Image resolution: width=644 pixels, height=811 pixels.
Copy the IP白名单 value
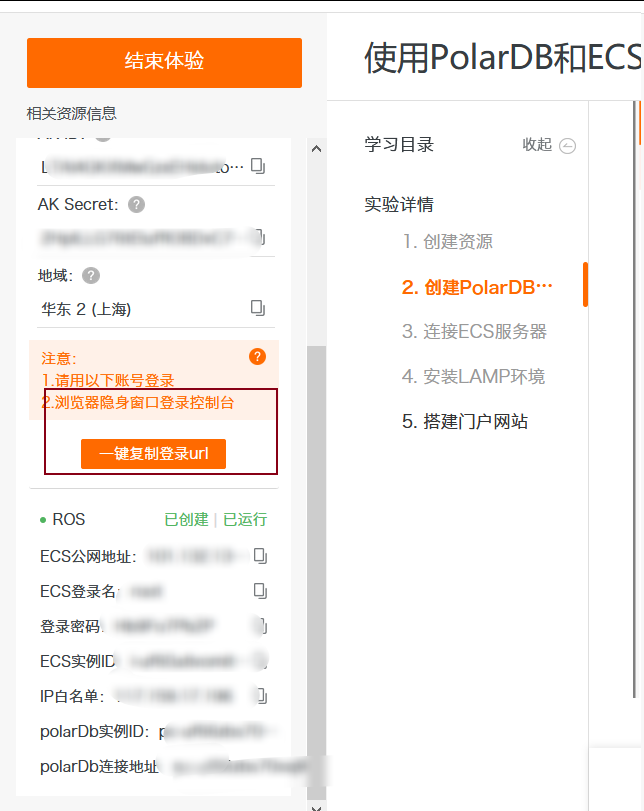(x=262, y=696)
